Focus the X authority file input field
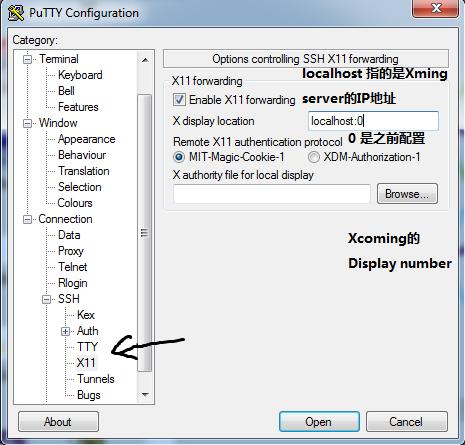 coord(272,194)
